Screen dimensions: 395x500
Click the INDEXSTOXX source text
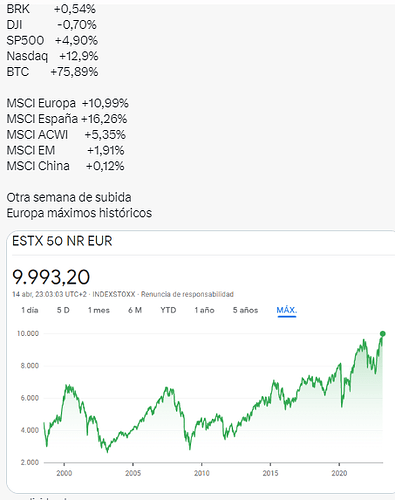pyautogui.click(x=114, y=294)
